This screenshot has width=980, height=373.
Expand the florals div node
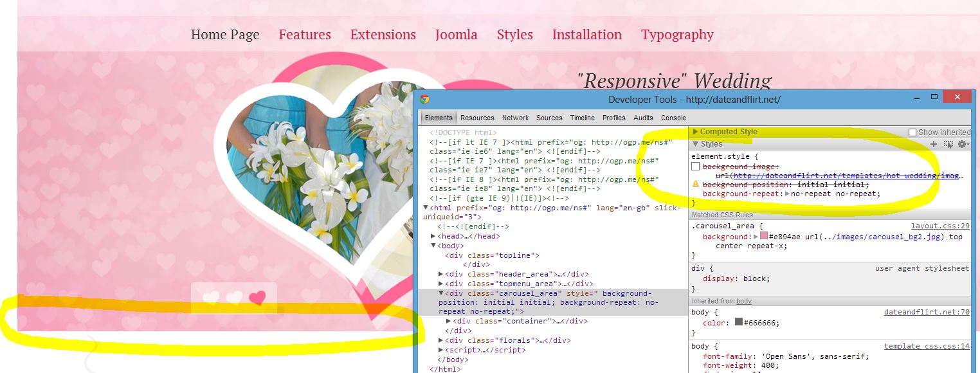[x=441, y=340]
